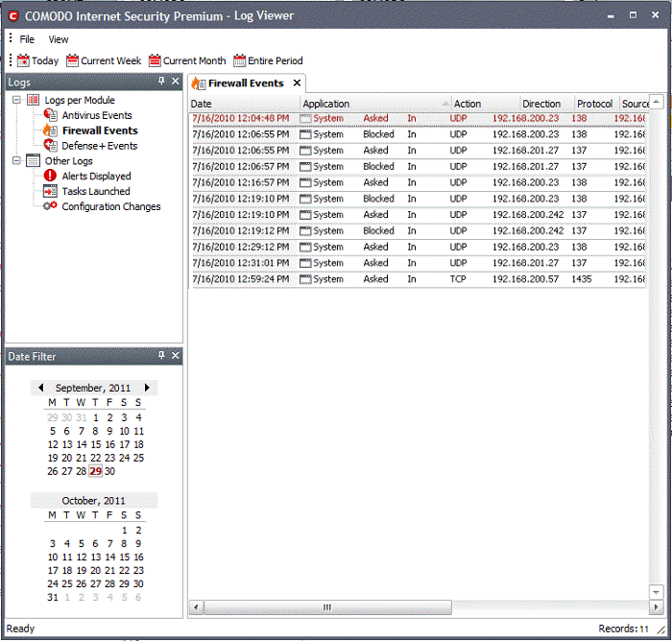672x641 pixels.
Task: Click the vertical scrollbar down arrow
Action: [x=656, y=593]
